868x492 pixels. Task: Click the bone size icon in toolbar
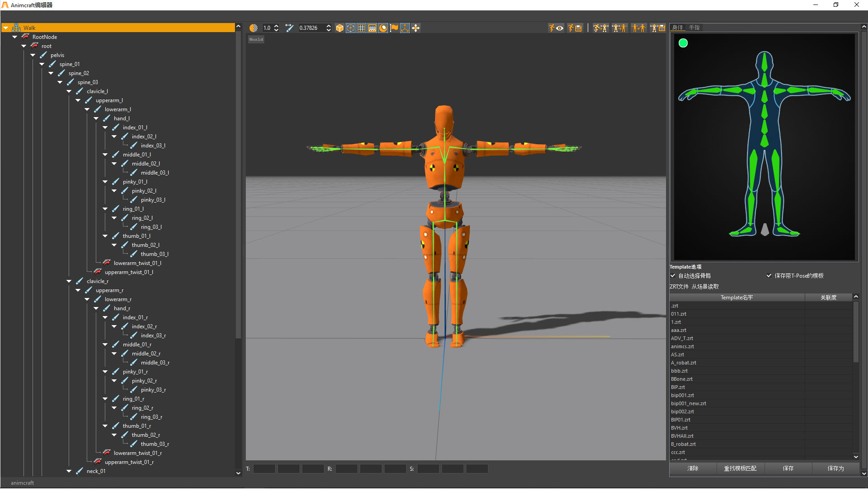pyautogui.click(x=289, y=28)
